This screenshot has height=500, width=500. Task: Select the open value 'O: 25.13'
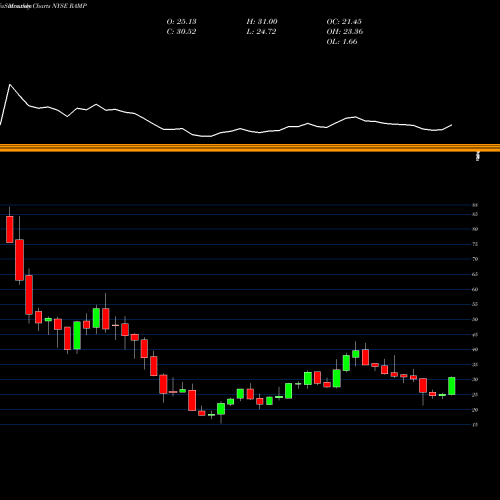(181, 22)
